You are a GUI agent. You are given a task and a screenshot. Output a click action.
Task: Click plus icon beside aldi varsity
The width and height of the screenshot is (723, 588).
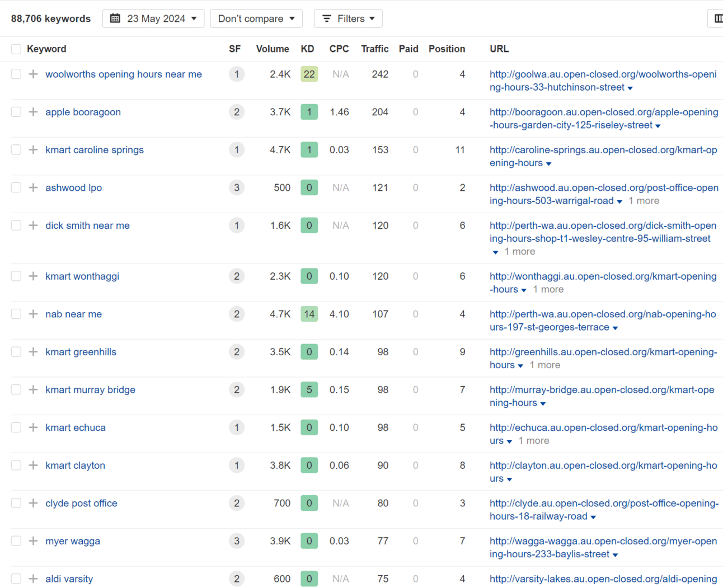[x=34, y=579]
